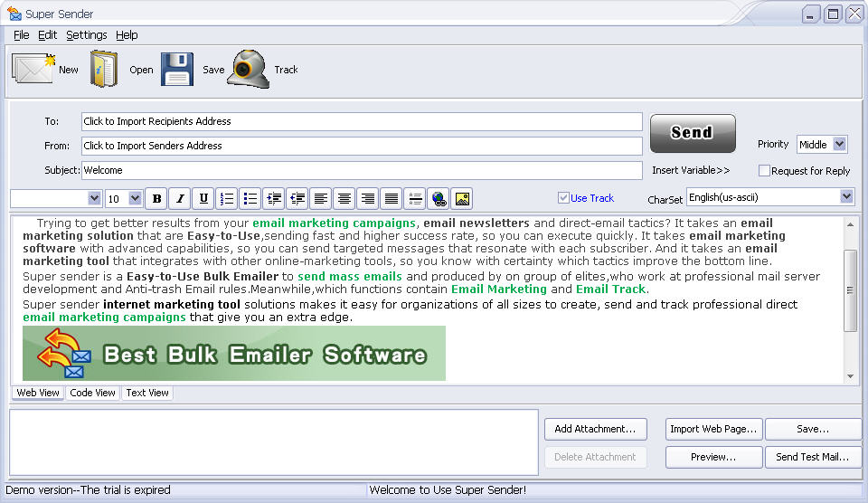Align text left
The width and height of the screenshot is (868, 503).
pyautogui.click(x=320, y=198)
